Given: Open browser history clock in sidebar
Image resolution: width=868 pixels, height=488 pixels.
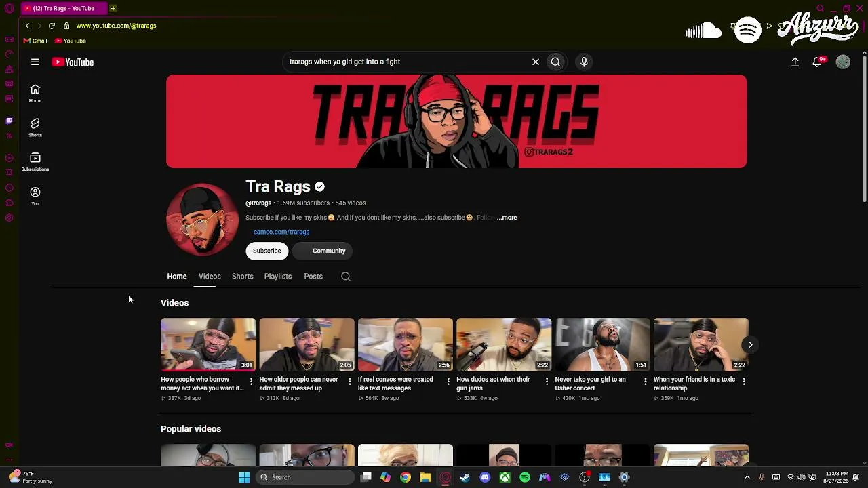Looking at the screenshot, I should click(x=9, y=188).
